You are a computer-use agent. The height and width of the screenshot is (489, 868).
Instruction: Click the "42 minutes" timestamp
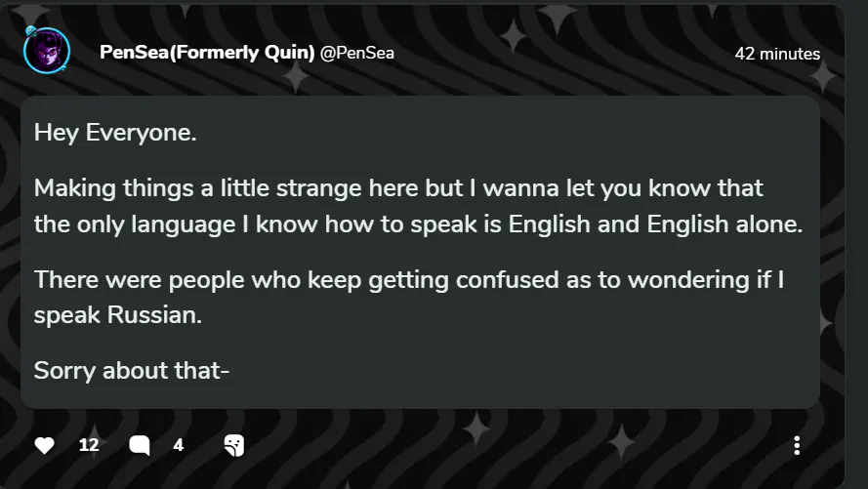point(777,54)
